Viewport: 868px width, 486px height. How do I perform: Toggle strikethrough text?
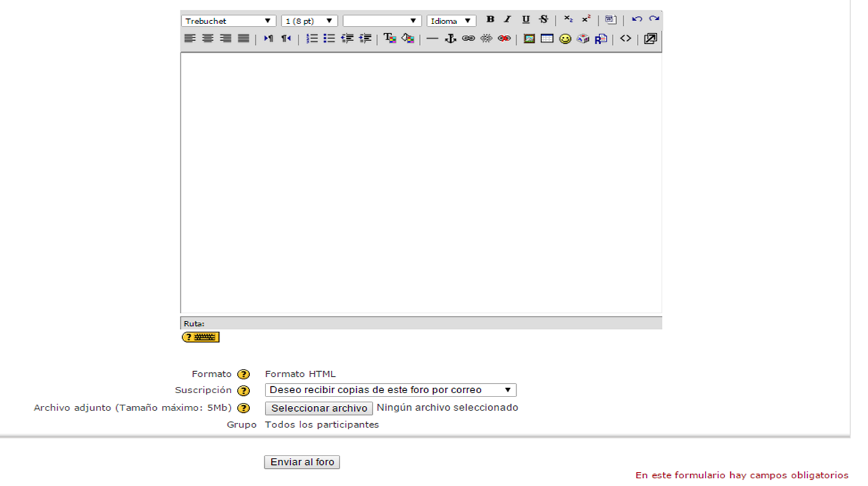pos(544,20)
